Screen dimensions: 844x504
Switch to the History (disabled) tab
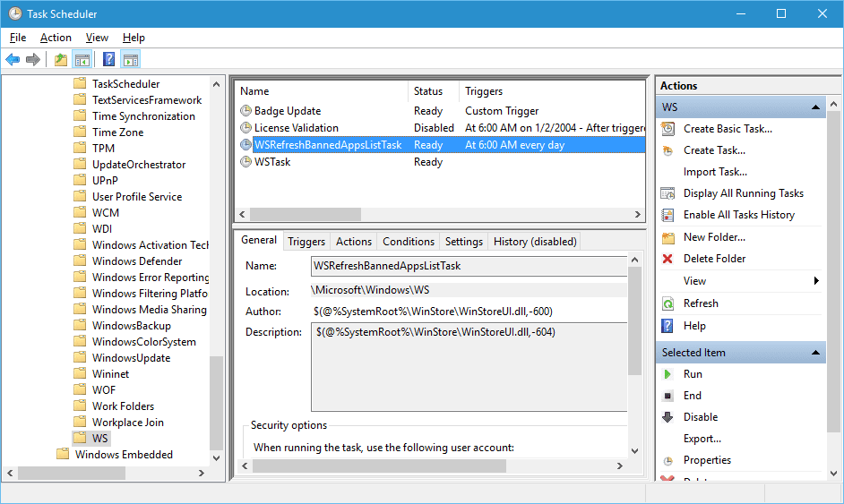[535, 242]
